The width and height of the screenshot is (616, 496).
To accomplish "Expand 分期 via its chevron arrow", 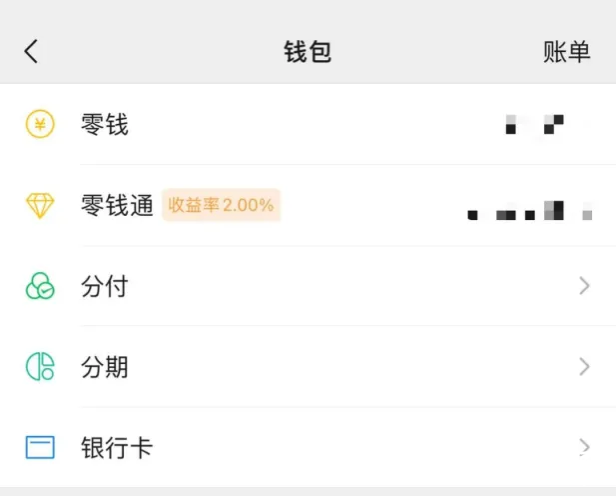I will pos(585,366).
